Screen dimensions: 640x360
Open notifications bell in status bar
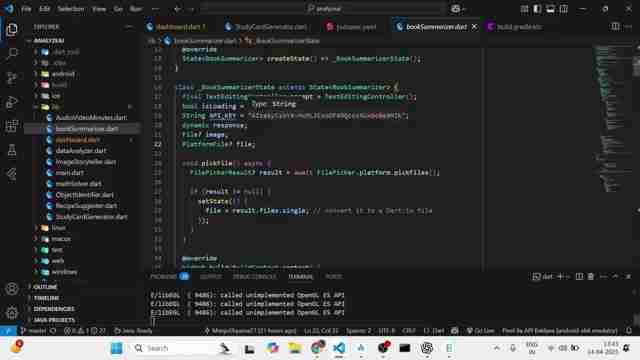(x=629, y=331)
